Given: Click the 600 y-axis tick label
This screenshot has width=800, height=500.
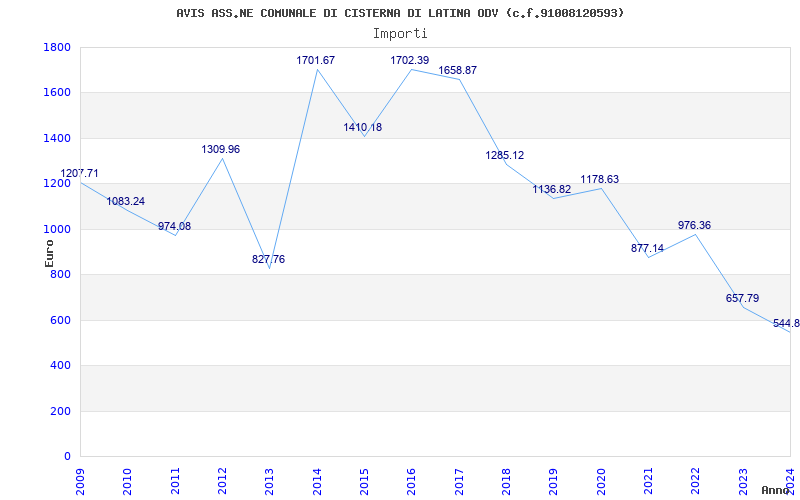Looking at the screenshot, I should (x=60, y=320).
